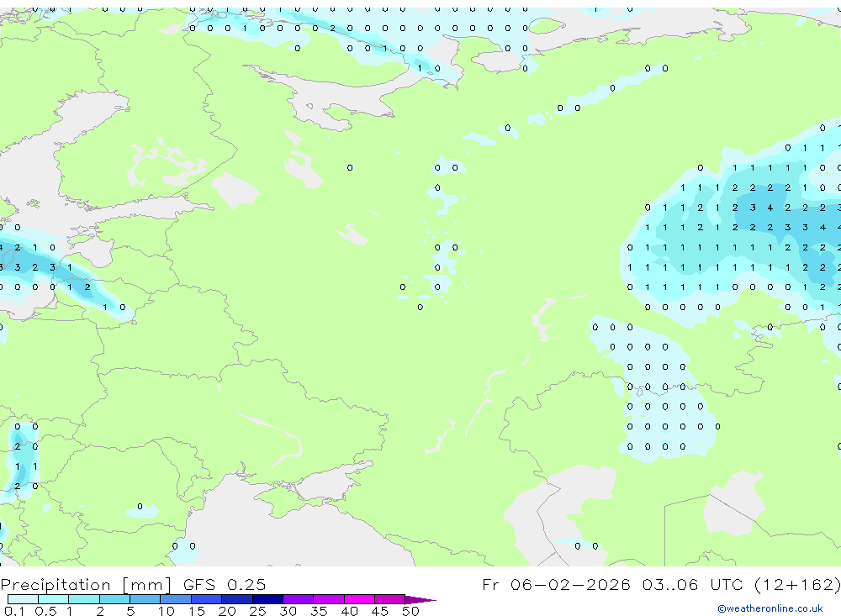Viewport: 841px width, 616px height.
Task: Click the 25–30 mm navy legend swatch
Action: (267, 599)
